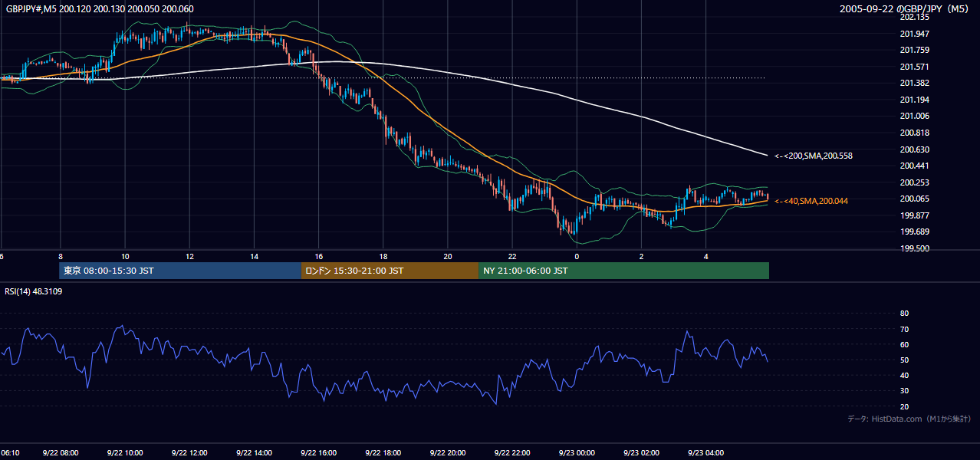
Task: Select the NY 21:00-06:00 JST session bar
Action: 623,271
